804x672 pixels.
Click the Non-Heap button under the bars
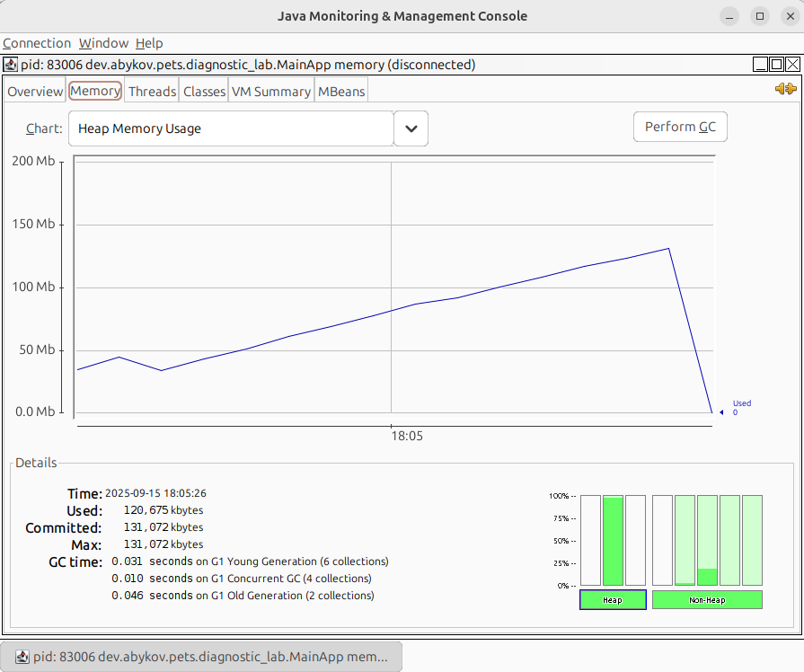tap(706, 600)
